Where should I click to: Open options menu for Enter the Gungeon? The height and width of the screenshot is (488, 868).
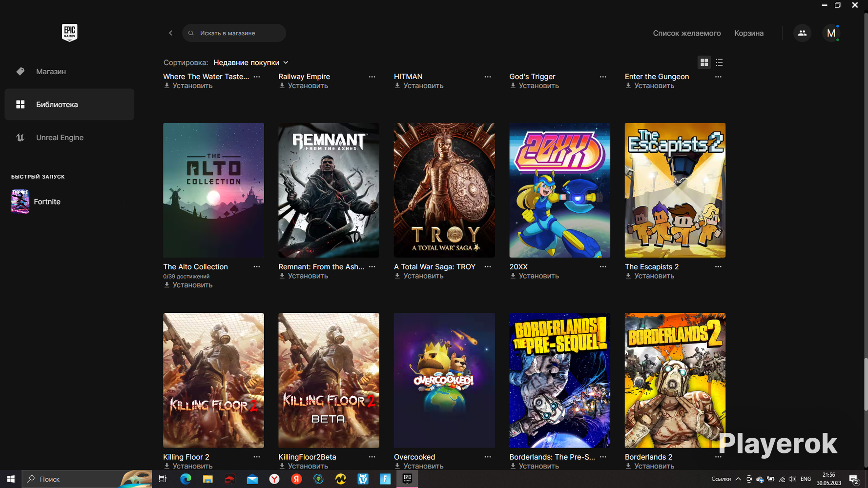click(718, 77)
